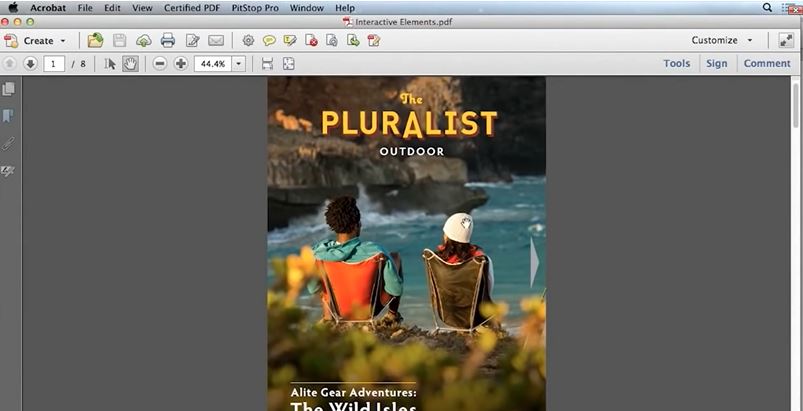Open the Comment pane
The image size is (803, 411).
coord(767,63)
